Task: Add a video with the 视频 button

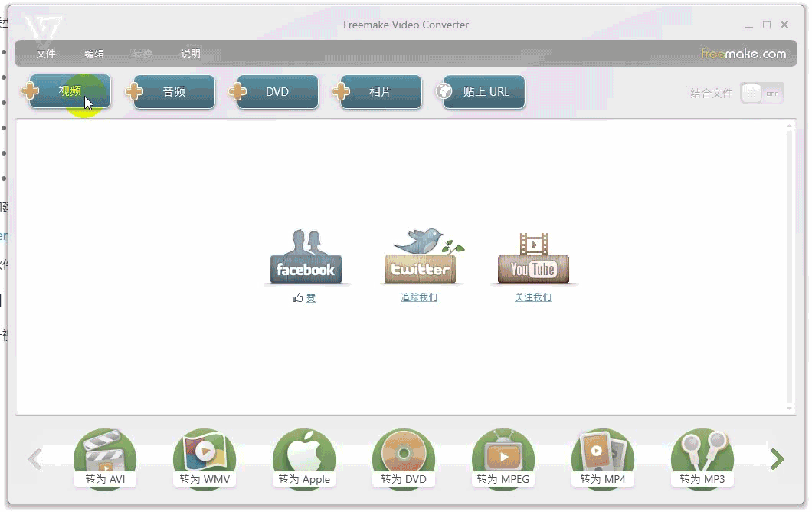Action: [x=70, y=92]
